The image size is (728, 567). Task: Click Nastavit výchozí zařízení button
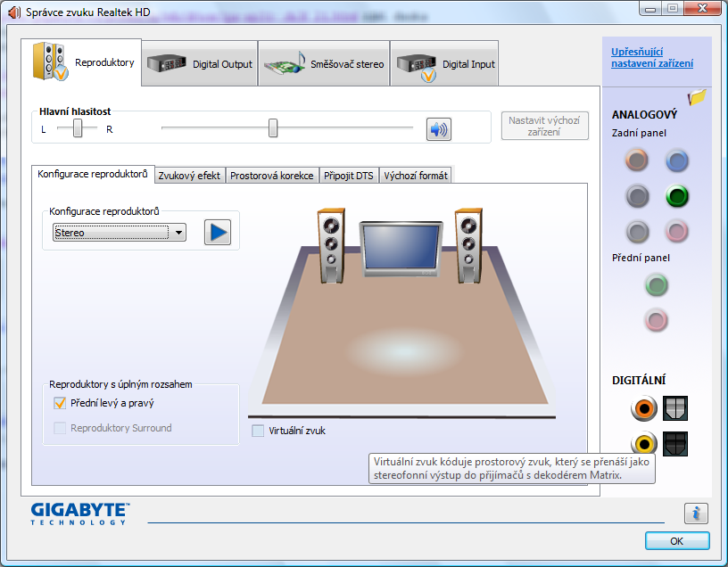(544, 126)
